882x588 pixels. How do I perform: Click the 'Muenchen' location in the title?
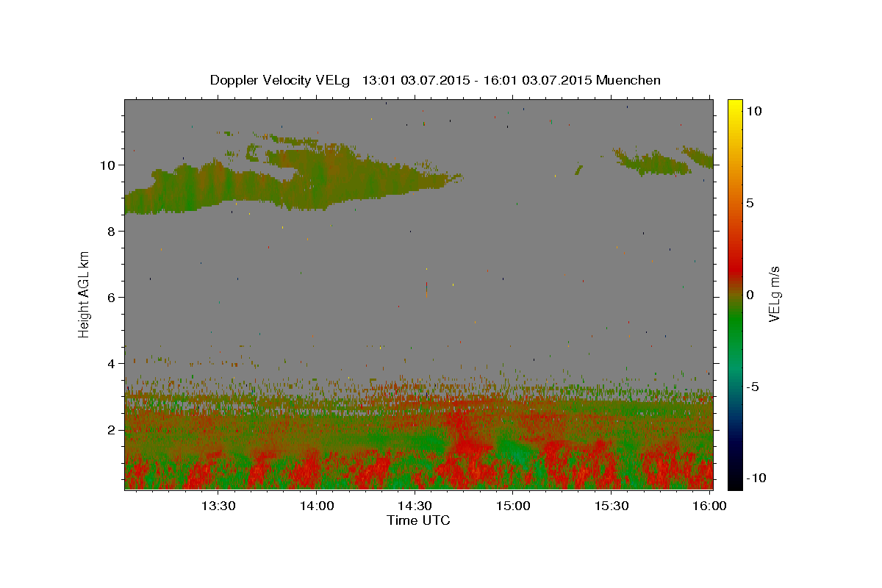[x=628, y=80]
